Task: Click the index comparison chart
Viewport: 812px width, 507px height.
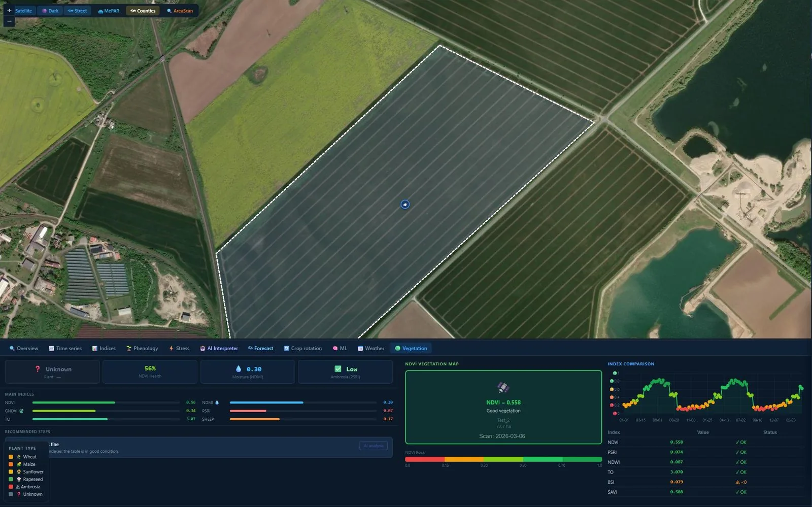Action: click(x=706, y=397)
